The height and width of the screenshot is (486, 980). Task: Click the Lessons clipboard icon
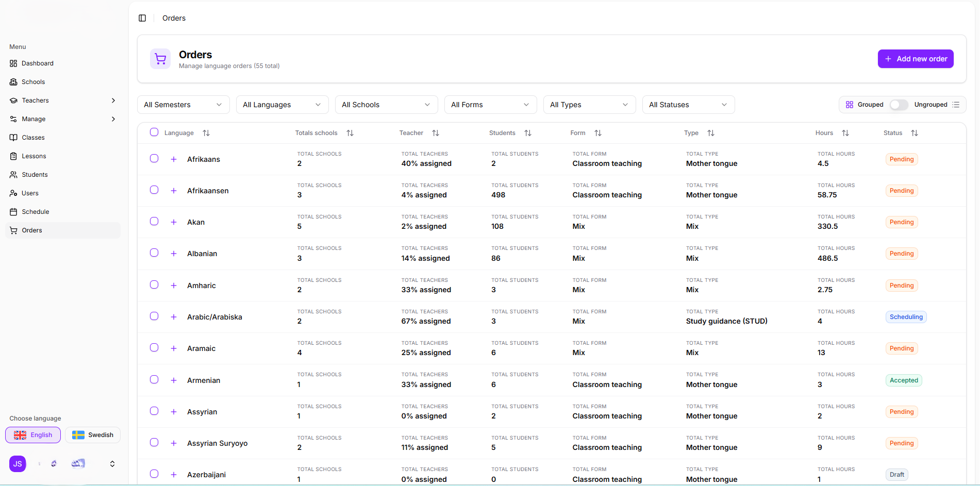tap(13, 156)
